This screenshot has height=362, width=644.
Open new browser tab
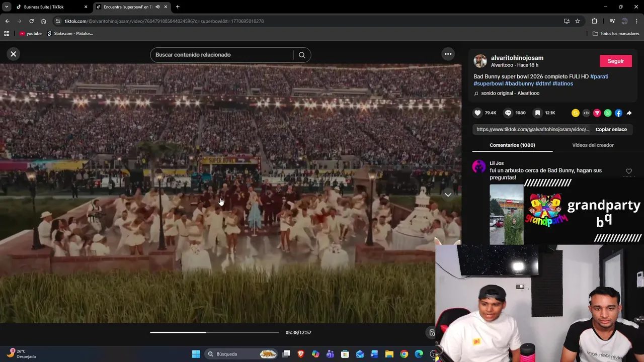click(x=178, y=7)
